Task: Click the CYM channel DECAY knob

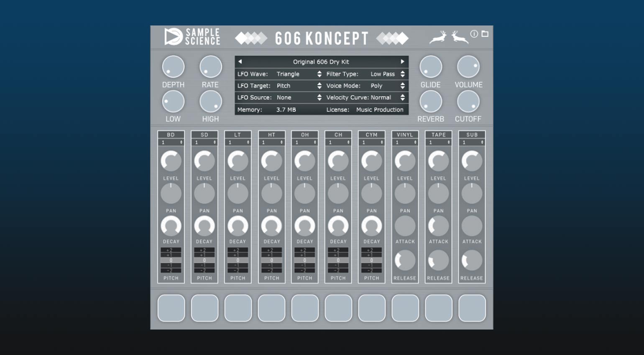Action: [372, 226]
